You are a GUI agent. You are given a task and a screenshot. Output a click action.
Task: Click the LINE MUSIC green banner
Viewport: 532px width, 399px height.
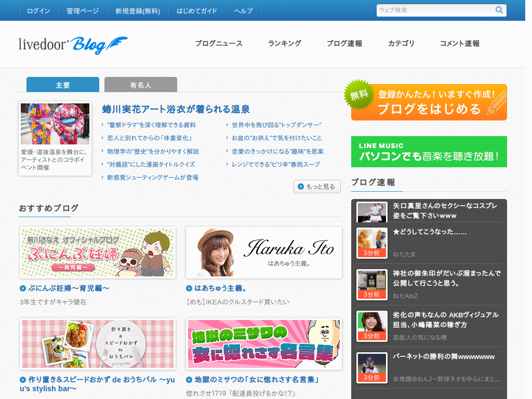(429, 152)
